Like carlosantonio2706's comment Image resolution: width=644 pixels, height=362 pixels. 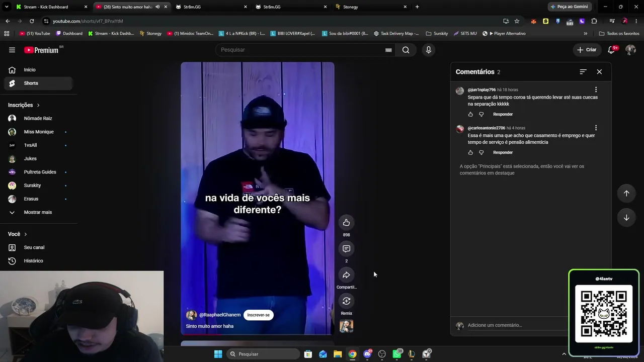(470, 152)
